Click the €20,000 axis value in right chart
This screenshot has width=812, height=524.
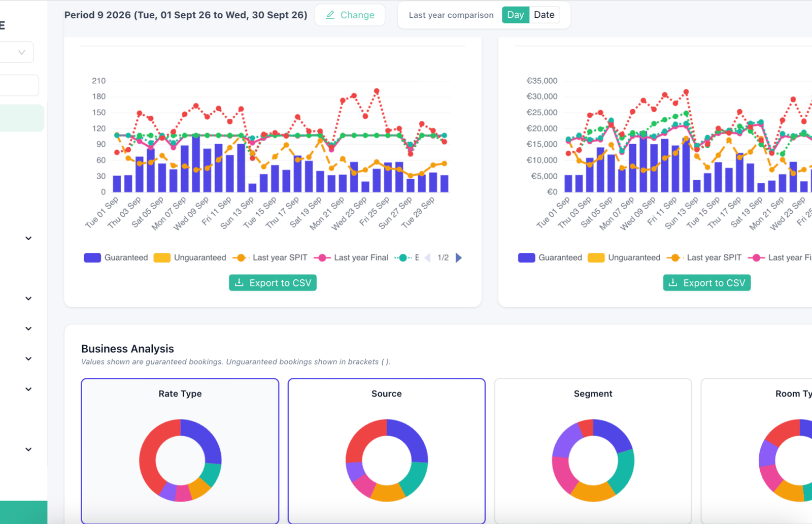coord(542,128)
